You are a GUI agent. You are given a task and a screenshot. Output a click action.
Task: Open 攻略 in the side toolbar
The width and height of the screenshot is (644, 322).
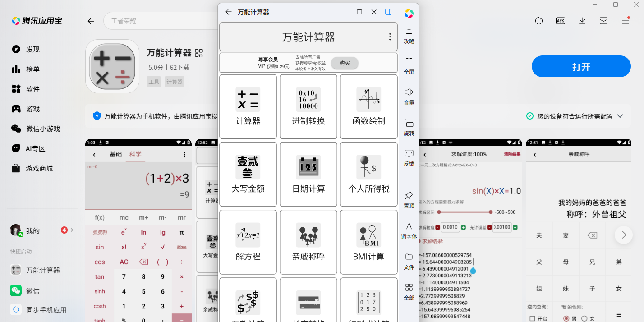(409, 35)
